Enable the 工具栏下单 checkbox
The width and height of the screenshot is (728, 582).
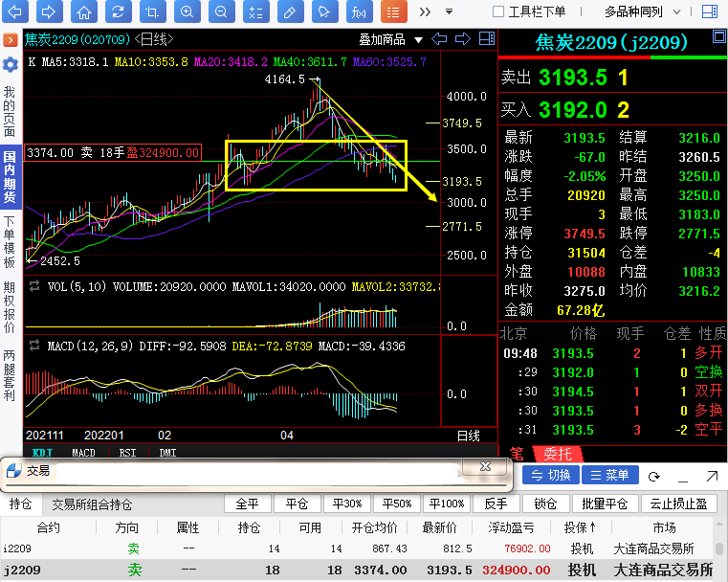click(497, 12)
